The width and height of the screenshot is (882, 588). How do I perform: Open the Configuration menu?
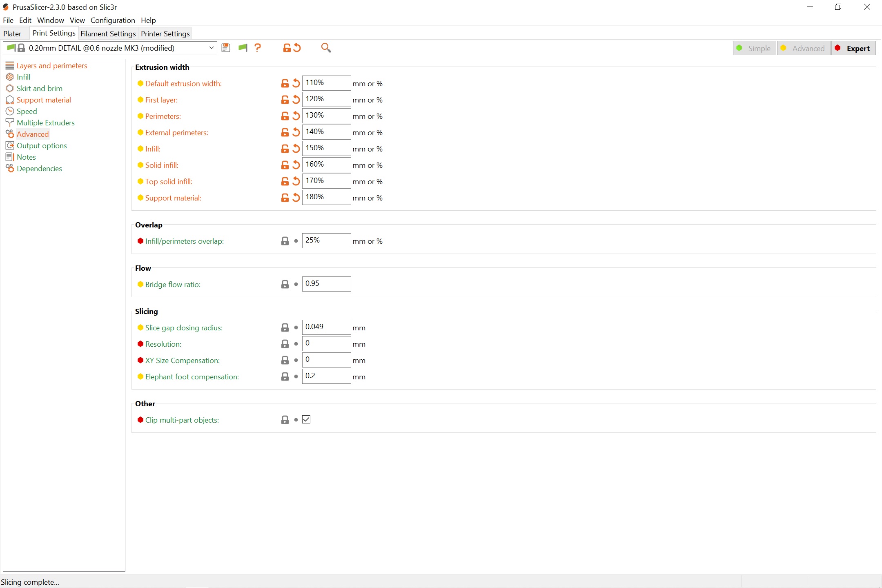coord(113,20)
